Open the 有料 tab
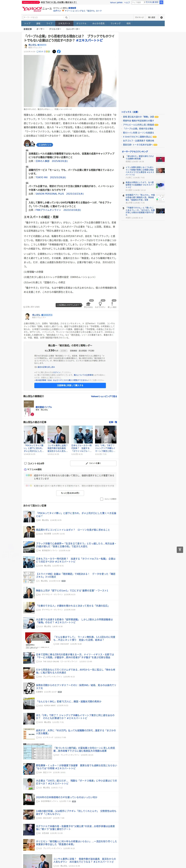 click(129, 24)
